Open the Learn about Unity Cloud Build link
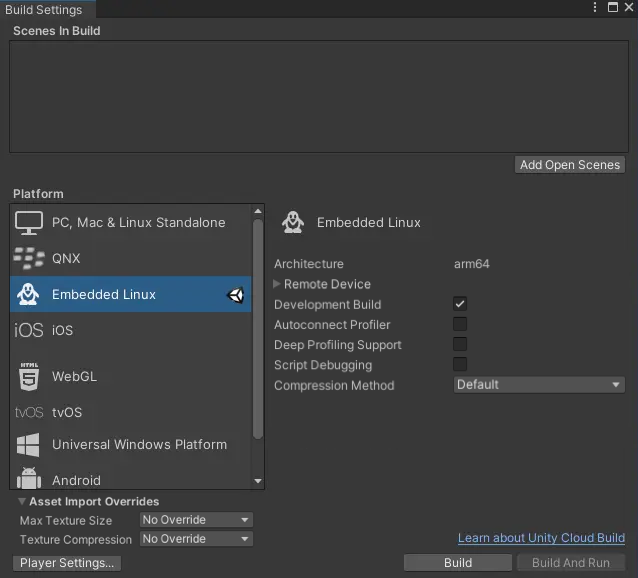638x578 pixels. point(541,538)
